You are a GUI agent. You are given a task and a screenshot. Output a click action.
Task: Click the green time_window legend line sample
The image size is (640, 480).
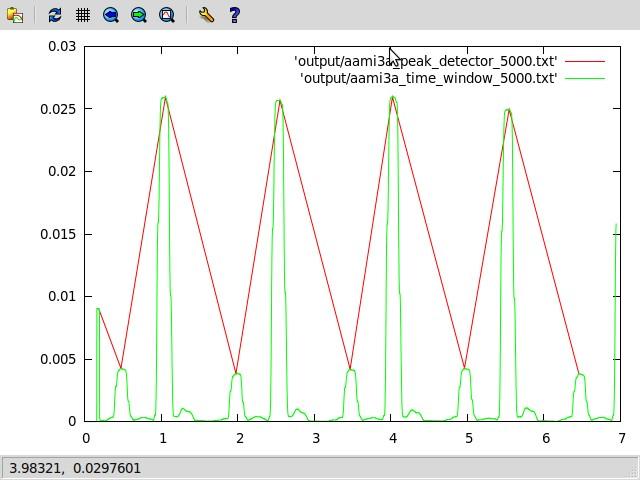tap(585, 78)
